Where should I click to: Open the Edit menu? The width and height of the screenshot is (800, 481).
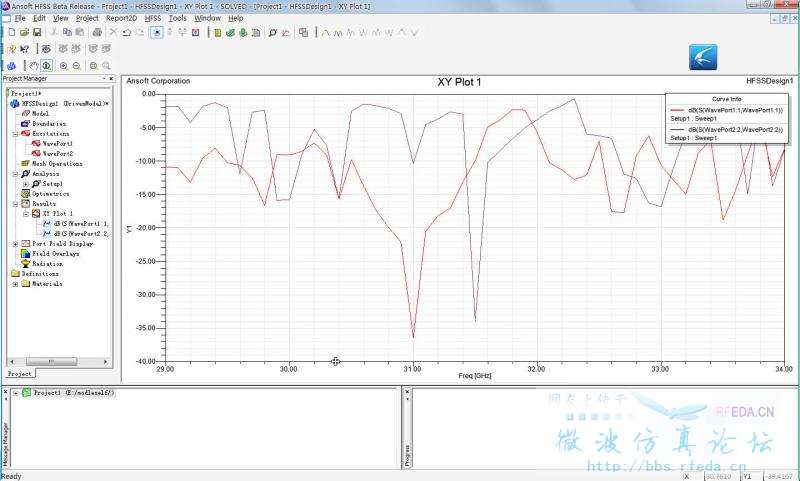(x=39, y=18)
